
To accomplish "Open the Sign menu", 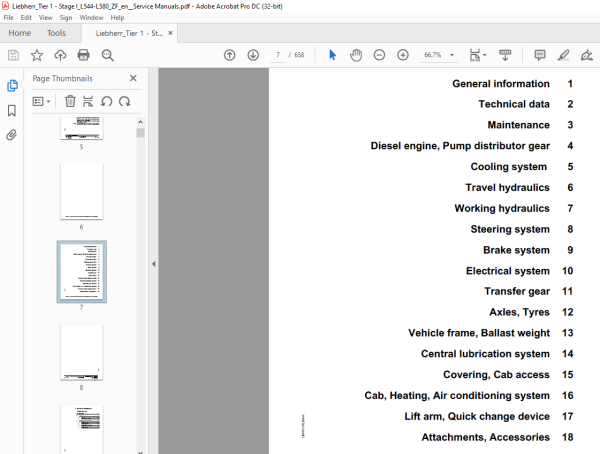I will click(66, 18).
